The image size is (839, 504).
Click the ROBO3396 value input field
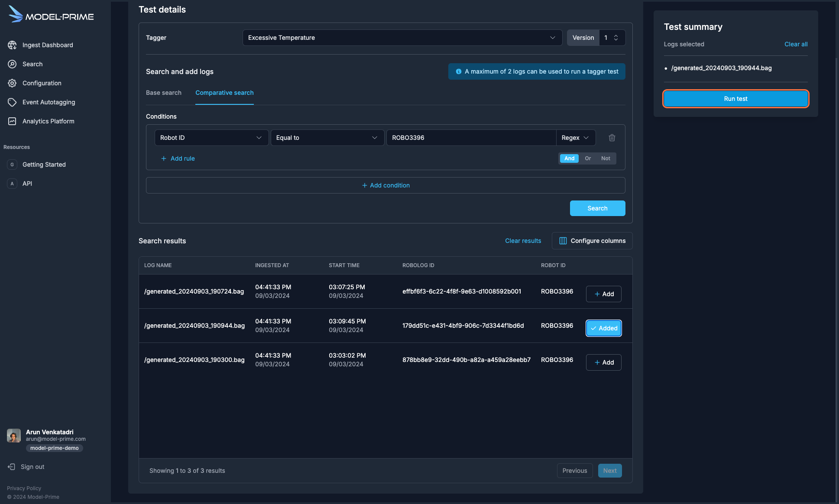click(x=471, y=138)
